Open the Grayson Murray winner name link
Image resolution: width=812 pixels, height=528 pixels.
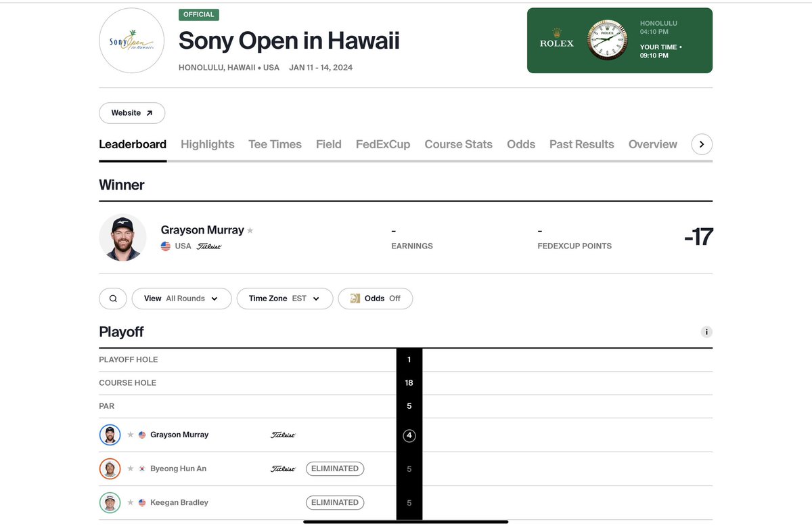202,230
